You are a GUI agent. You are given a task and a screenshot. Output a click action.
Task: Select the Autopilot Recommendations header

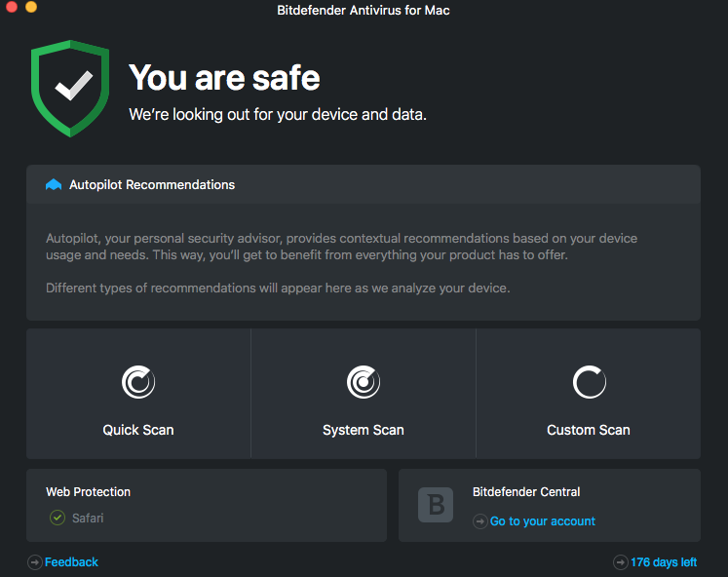[x=152, y=184]
